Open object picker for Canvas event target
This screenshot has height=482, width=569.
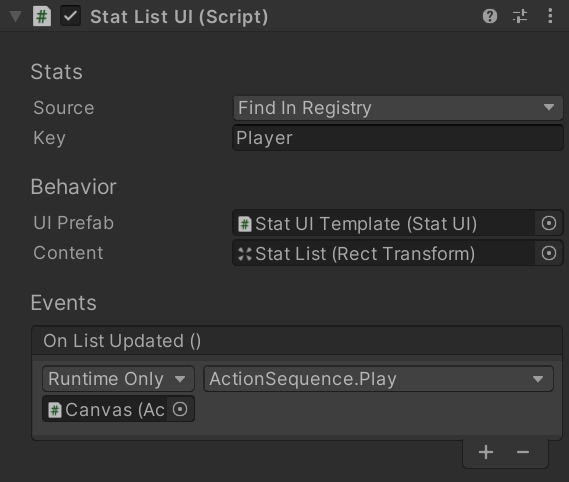(180, 409)
